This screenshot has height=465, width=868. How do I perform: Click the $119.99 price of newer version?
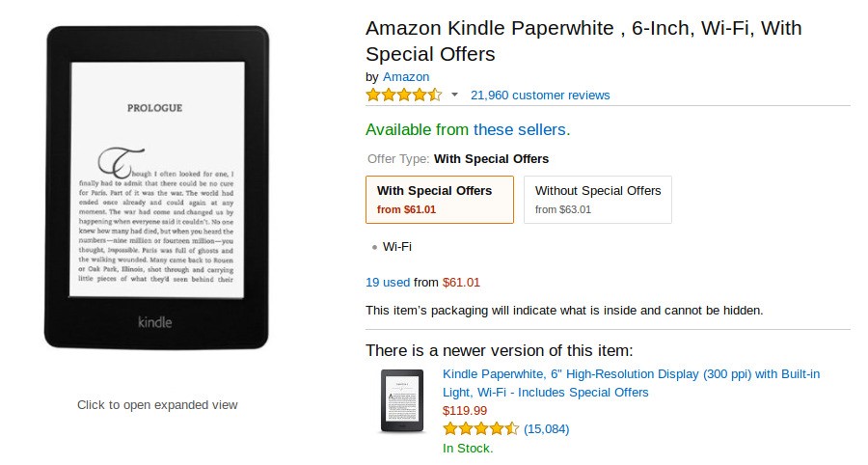coord(465,410)
